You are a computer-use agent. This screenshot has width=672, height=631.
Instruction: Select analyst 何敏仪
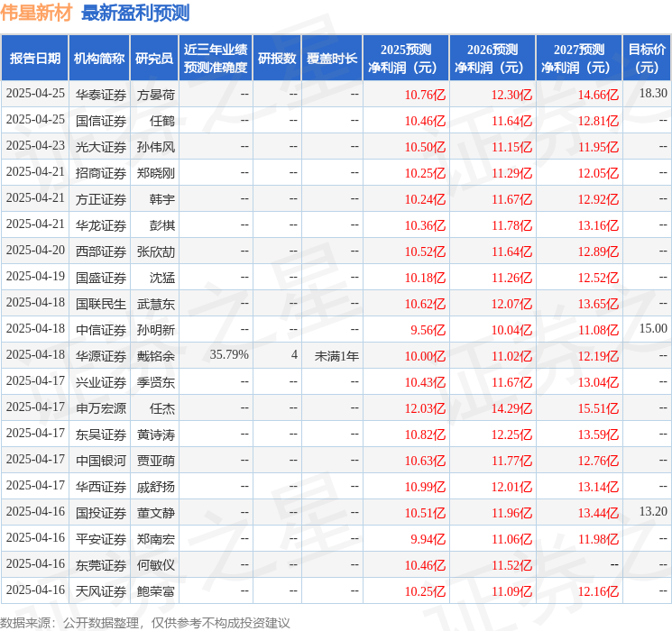pos(155,564)
